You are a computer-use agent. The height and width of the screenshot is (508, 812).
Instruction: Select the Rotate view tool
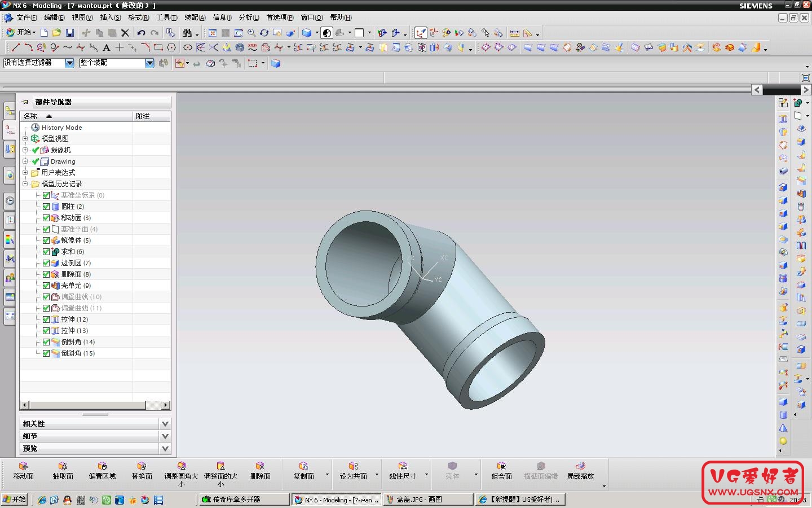pos(264,33)
